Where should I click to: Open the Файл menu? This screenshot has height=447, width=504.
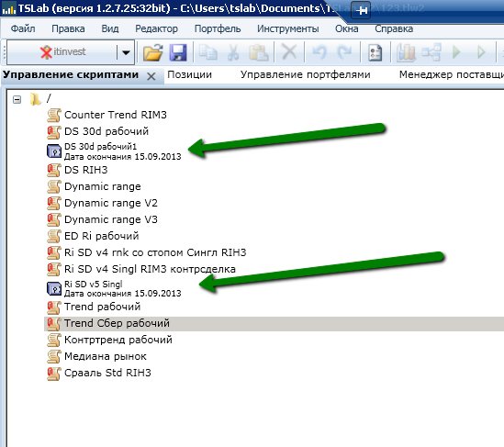coord(23,28)
